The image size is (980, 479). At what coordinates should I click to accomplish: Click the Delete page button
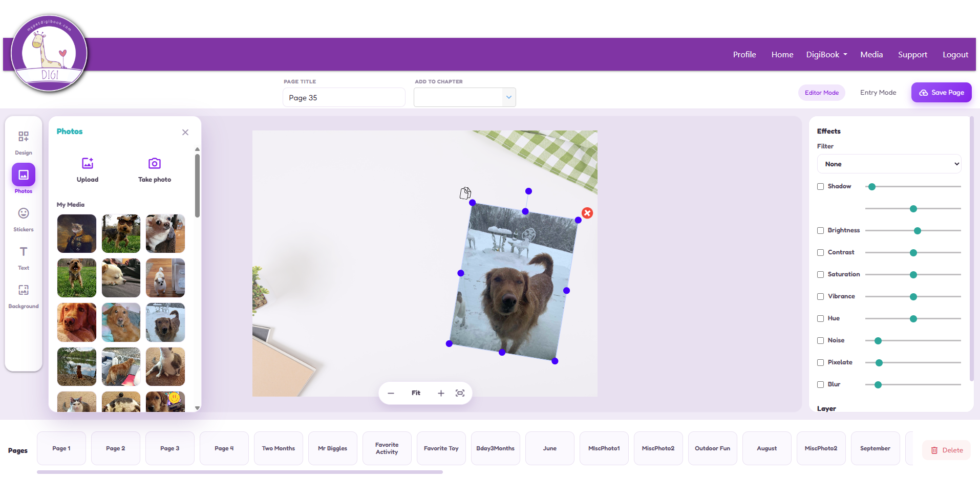(x=947, y=450)
